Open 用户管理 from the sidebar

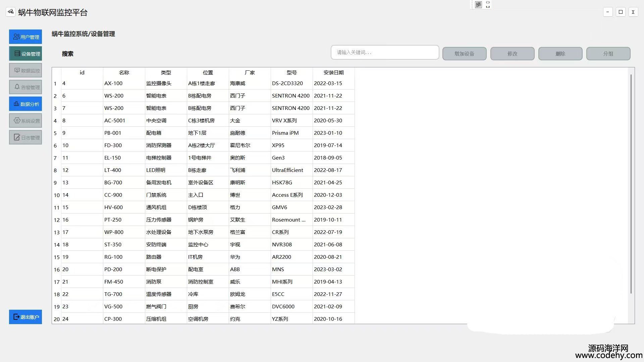coord(25,37)
